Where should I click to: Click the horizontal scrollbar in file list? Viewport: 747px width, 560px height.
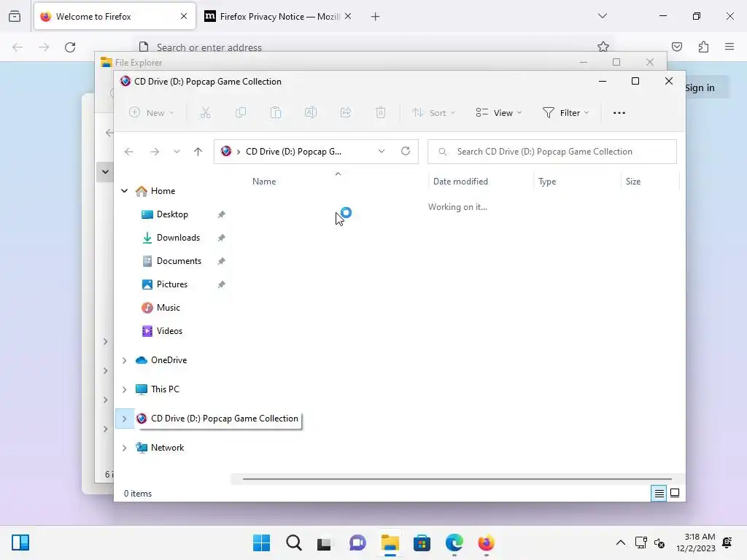click(x=457, y=479)
